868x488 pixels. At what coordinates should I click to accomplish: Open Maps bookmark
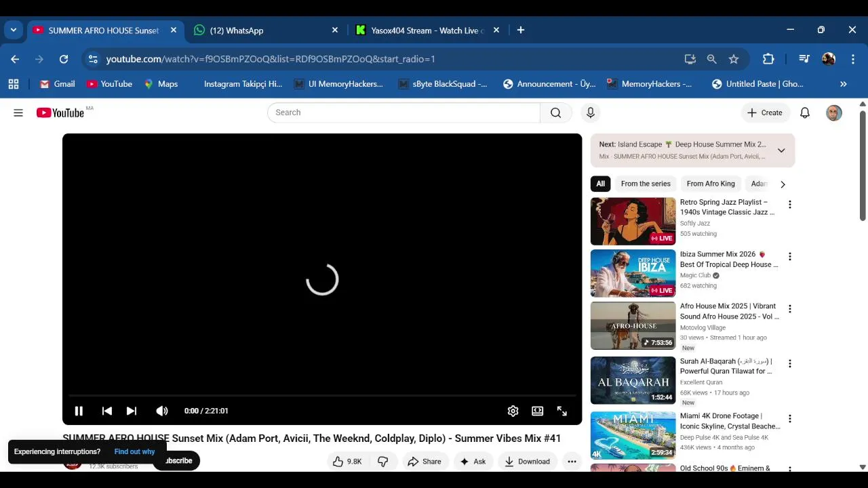coord(161,84)
